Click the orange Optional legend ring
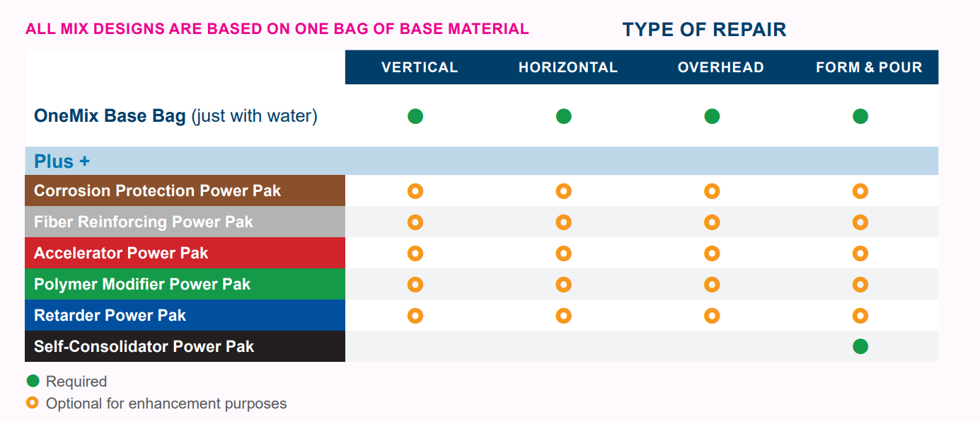Screen dimensions: 980x427 33,403
